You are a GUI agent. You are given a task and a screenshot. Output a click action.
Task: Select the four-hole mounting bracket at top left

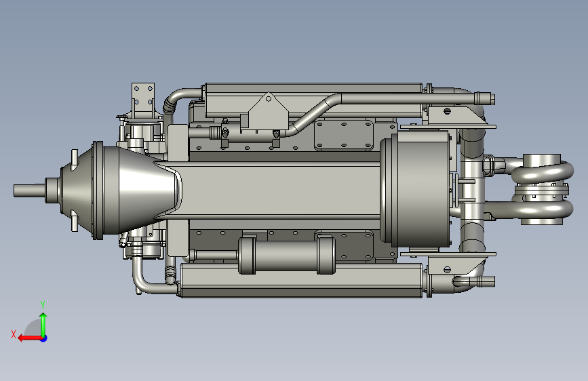[x=143, y=100]
